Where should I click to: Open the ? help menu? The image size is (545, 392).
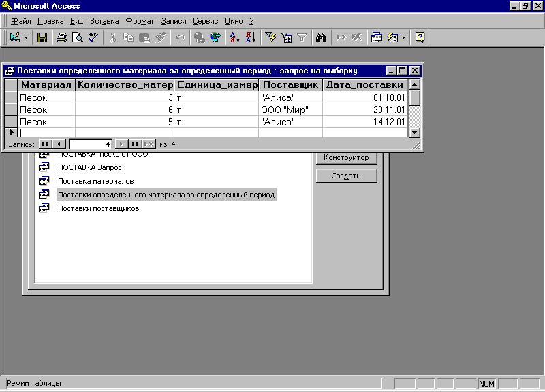pos(251,21)
